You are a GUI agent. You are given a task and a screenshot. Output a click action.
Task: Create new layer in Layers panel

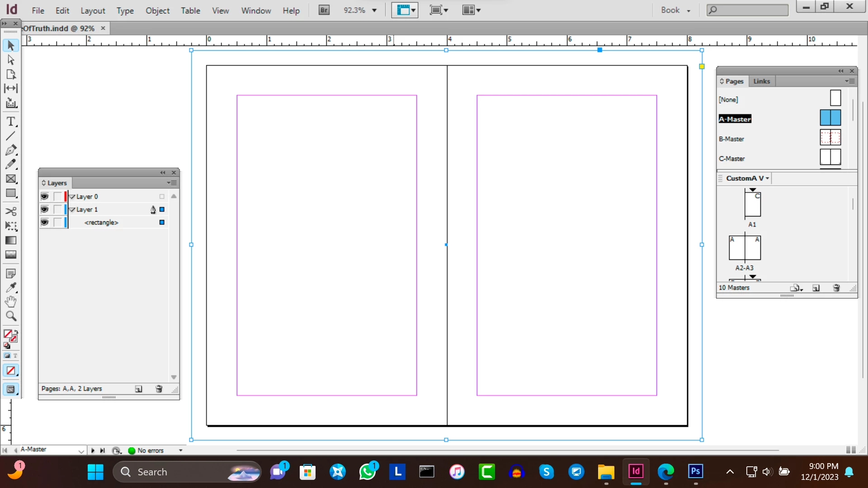tap(138, 389)
